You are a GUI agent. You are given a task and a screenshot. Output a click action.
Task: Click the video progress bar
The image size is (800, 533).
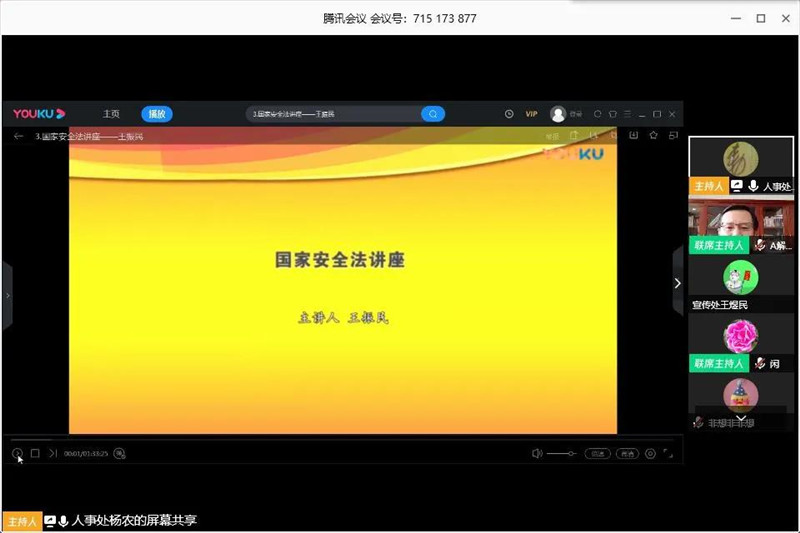click(342, 439)
